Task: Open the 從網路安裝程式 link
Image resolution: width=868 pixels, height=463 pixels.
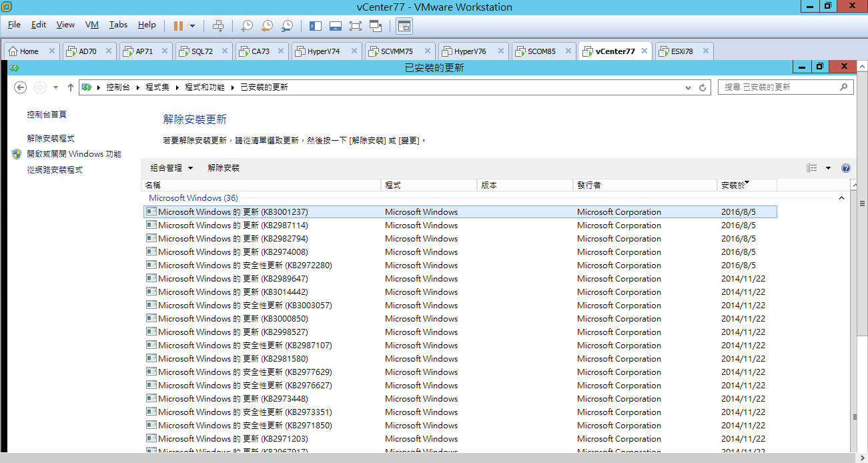Action: point(55,170)
